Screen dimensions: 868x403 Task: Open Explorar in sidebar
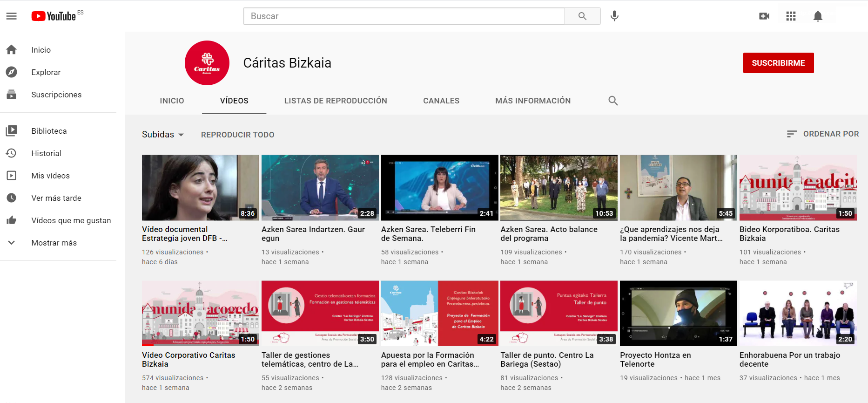(46, 72)
